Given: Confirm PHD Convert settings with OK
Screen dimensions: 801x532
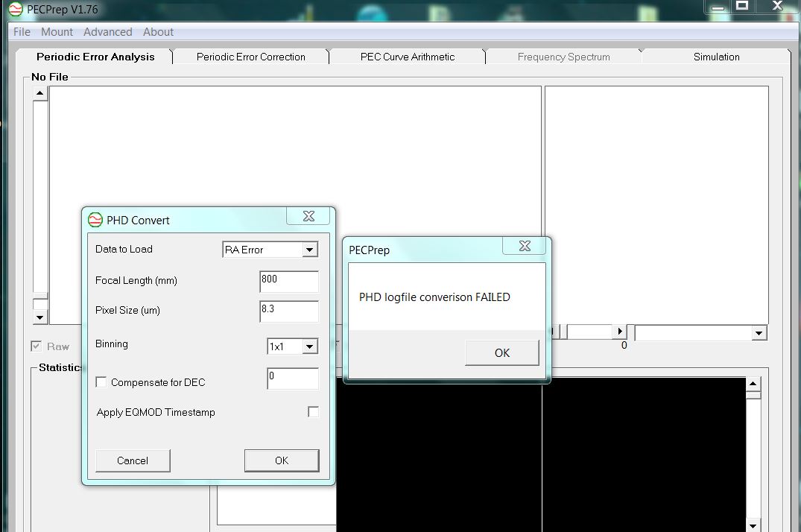Looking at the screenshot, I should pos(282,460).
